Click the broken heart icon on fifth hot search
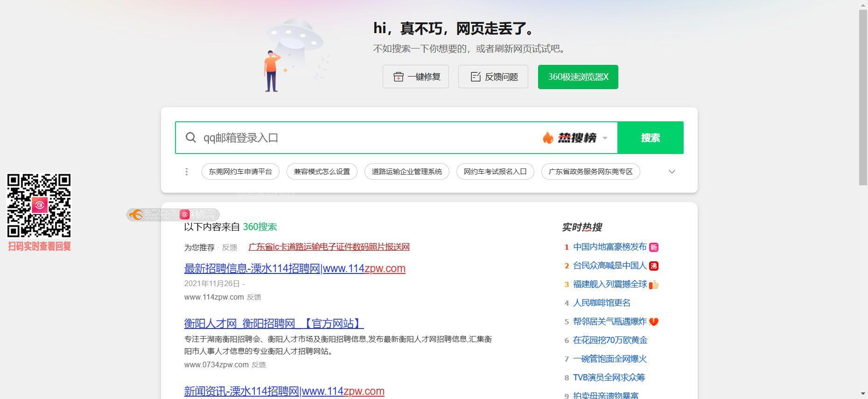This screenshot has height=399, width=868. coord(654,322)
